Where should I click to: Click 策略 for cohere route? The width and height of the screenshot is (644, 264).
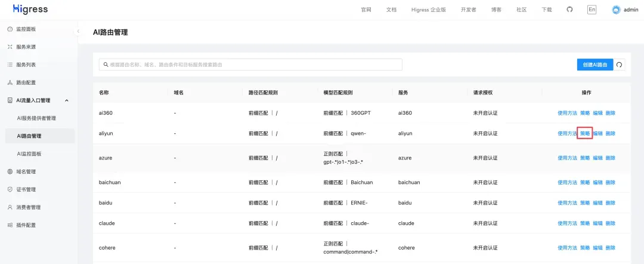point(585,247)
